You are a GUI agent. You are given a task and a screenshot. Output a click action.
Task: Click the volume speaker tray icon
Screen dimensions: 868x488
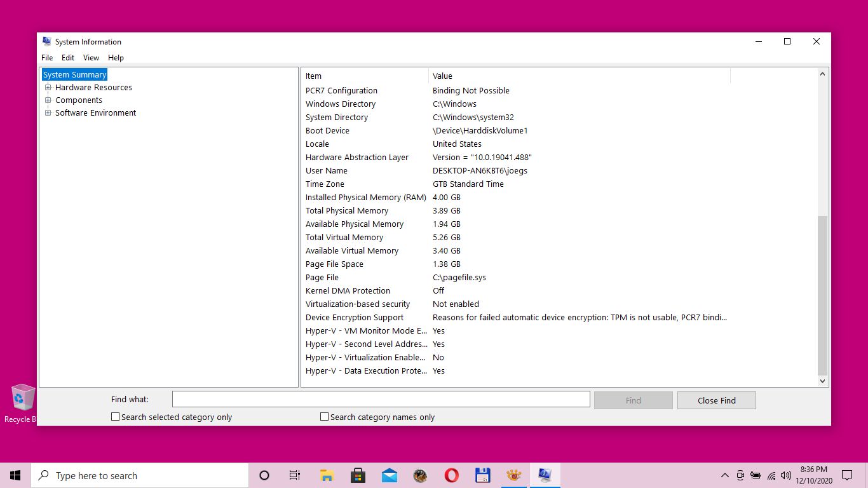click(x=786, y=475)
